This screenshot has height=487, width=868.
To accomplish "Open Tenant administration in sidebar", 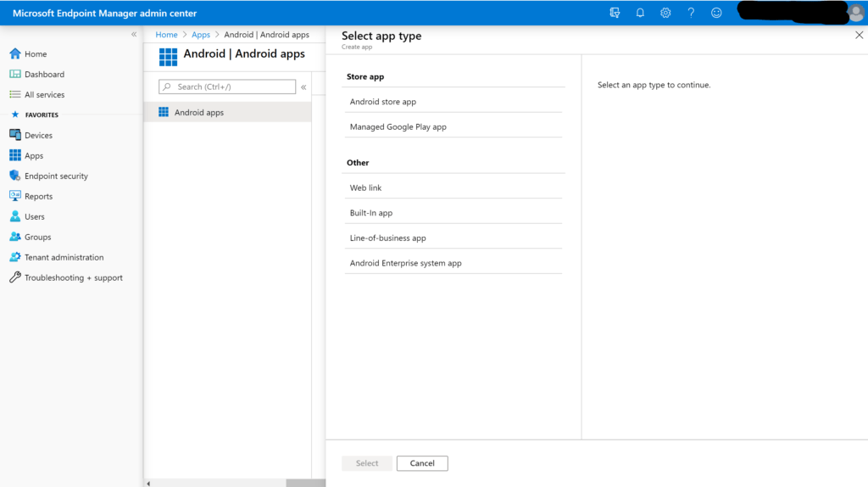I will pyautogui.click(x=64, y=257).
